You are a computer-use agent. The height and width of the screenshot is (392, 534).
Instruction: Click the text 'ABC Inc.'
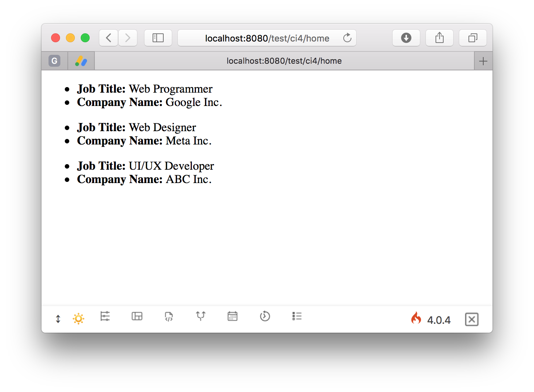189,179
